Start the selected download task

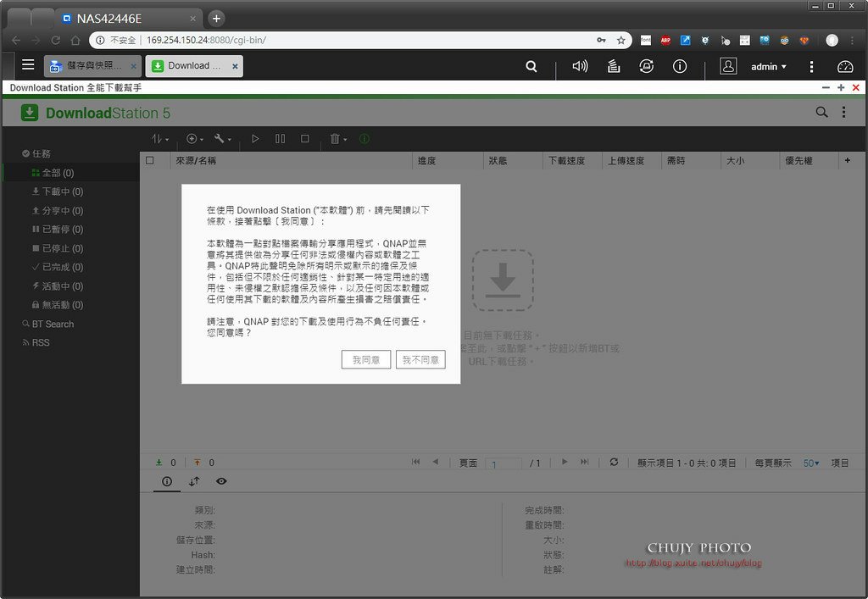(x=255, y=139)
